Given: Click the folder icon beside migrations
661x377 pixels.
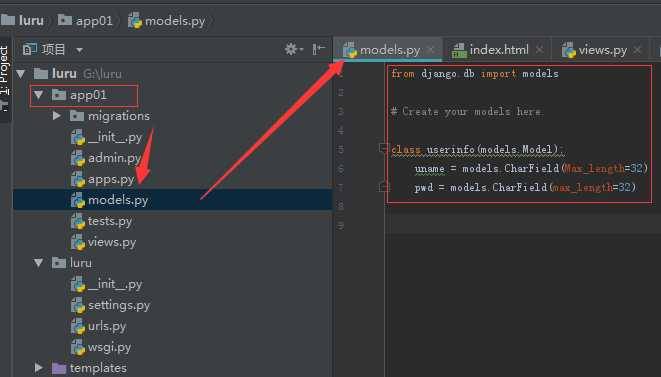Looking at the screenshot, I should tap(77, 116).
